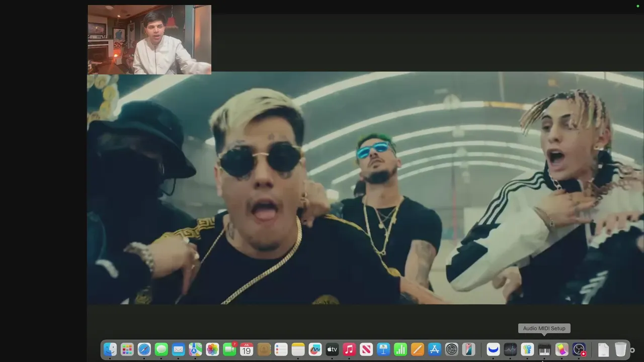Launch the Apple TV app
This screenshot has height=362, width=644.
pos(332,349)
